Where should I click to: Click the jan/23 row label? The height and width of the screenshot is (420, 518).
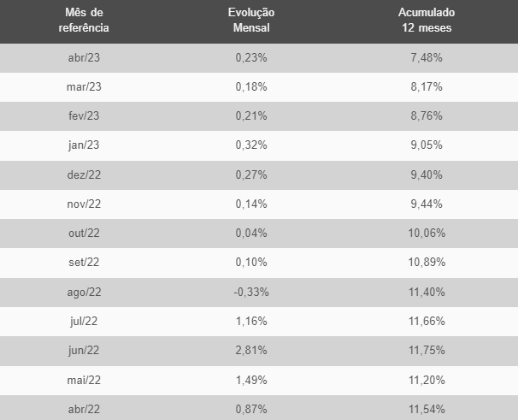(x=84, y=145)
